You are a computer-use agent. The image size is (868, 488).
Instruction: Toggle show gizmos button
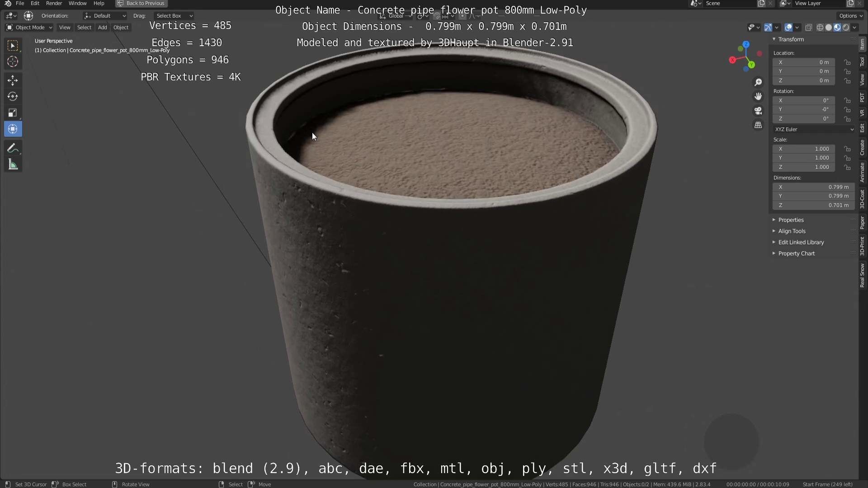pyautogui.click(x=768, y=28)
